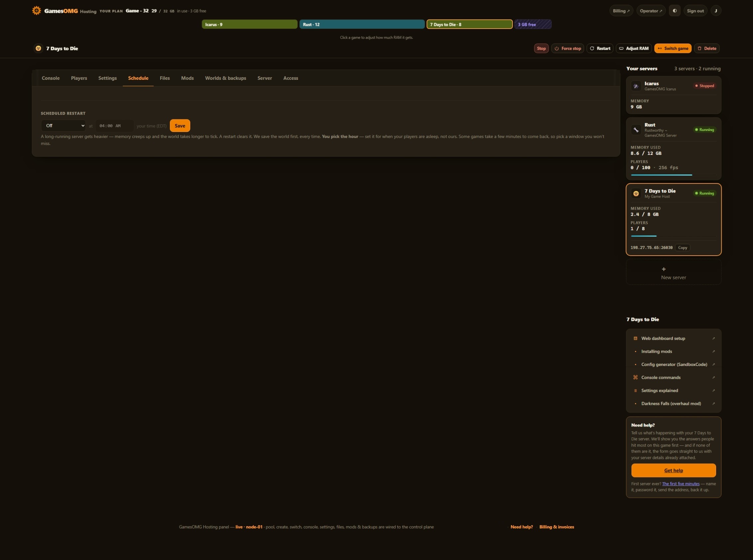The image size is (753, 560).
Task: Click the New server card
Action: (x=673, y=272)
